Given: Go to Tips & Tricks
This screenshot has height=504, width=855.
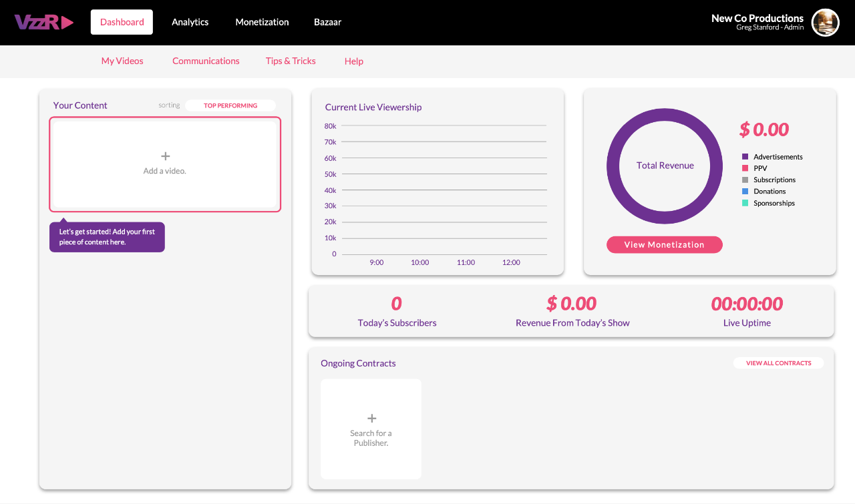Looking at the screenshot, I should pos(291,61).
